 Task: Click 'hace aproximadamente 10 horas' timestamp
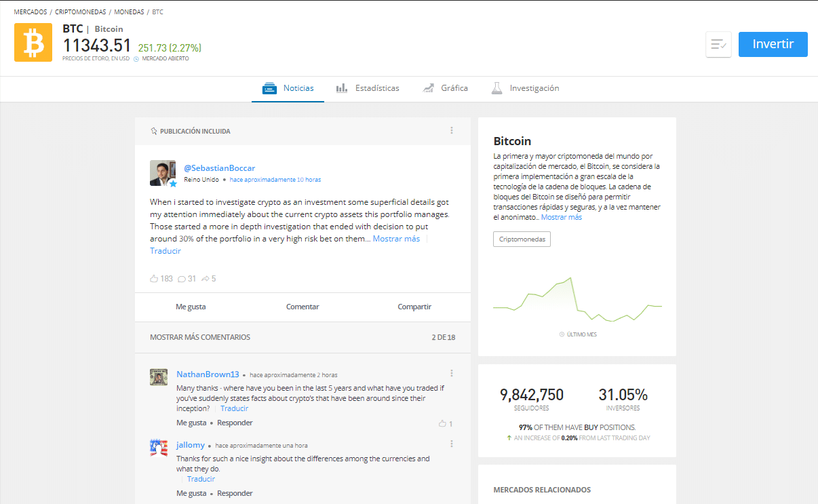[275, 180]
